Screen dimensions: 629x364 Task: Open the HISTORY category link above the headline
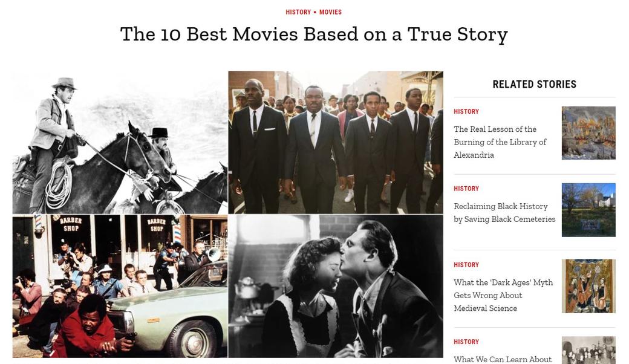(298, 12)
